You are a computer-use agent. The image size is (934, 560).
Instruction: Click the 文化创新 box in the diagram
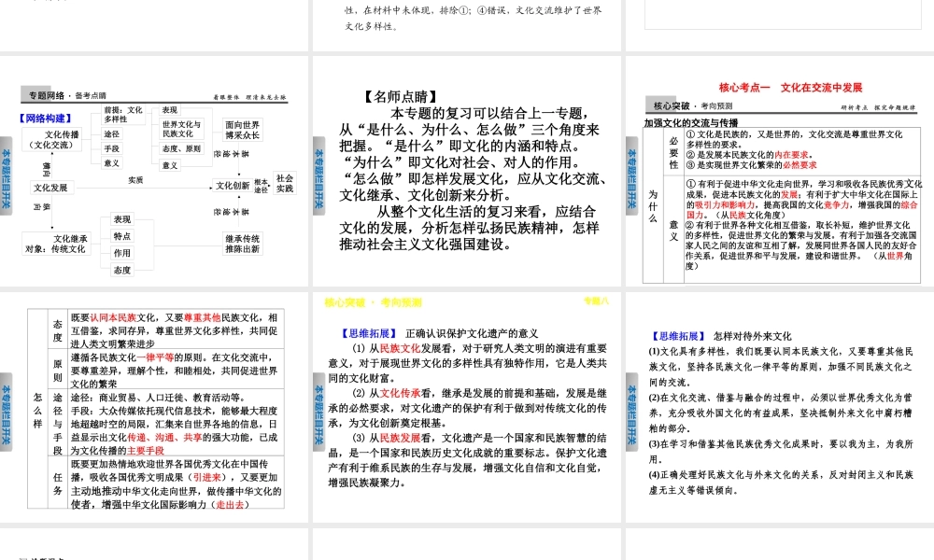(x=233, y=186)
